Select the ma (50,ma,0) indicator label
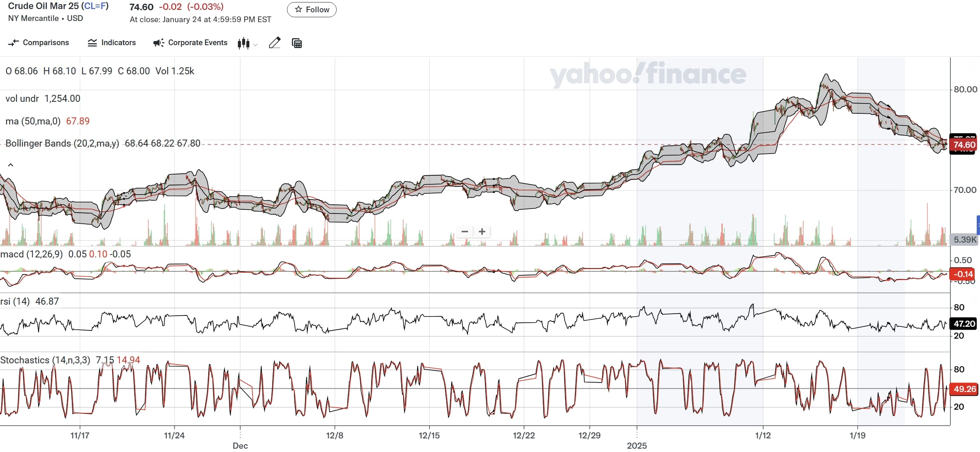 click(x=33, y=121)
